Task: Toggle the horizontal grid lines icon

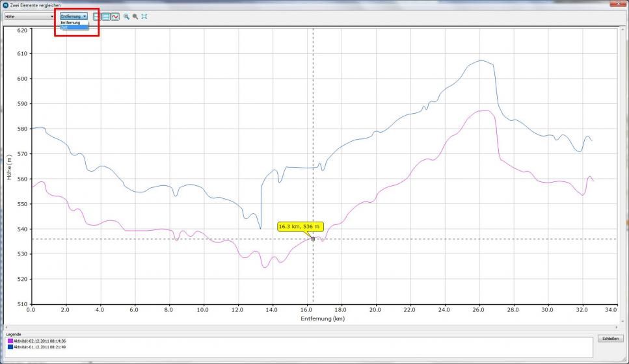Action: point(105,16)
